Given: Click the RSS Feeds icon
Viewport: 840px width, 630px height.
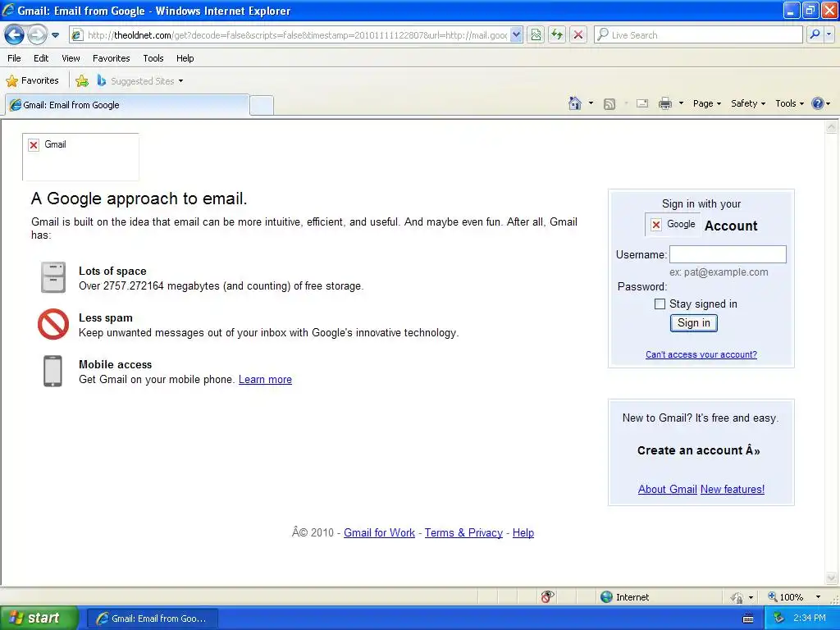Looking at the screenshot, I should click(x=609, y=104).
